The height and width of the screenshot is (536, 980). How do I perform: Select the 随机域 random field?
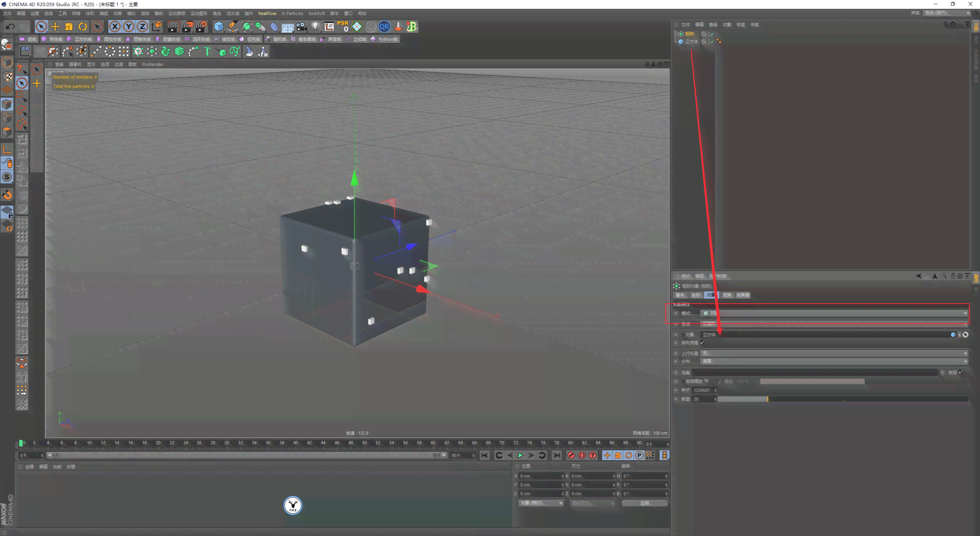276,39
